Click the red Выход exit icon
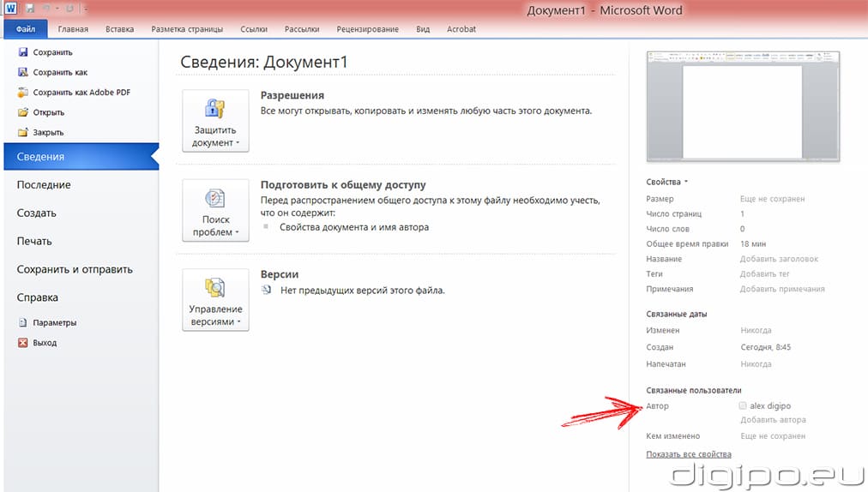 [23, 343]
